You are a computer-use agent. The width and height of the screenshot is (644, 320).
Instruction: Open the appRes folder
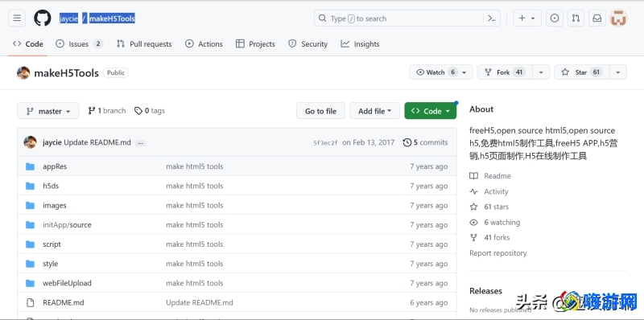pyautogui.click(x=55, y=166)
